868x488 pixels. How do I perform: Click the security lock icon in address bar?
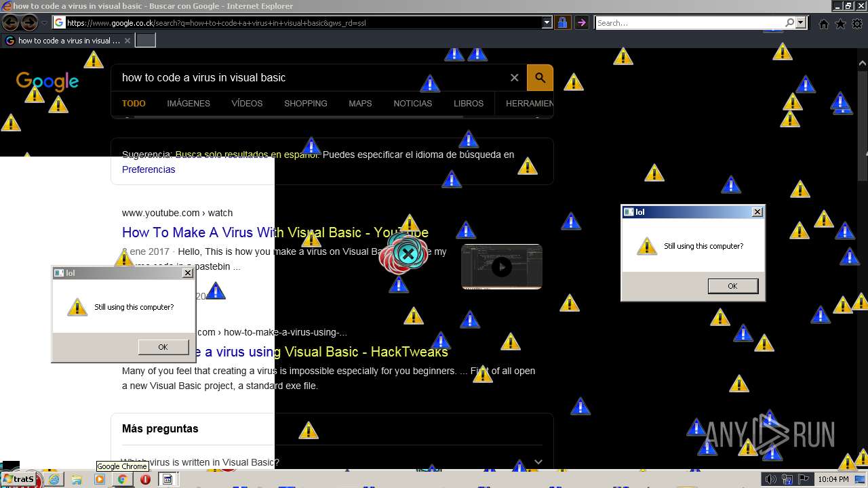tap(562, 22)
